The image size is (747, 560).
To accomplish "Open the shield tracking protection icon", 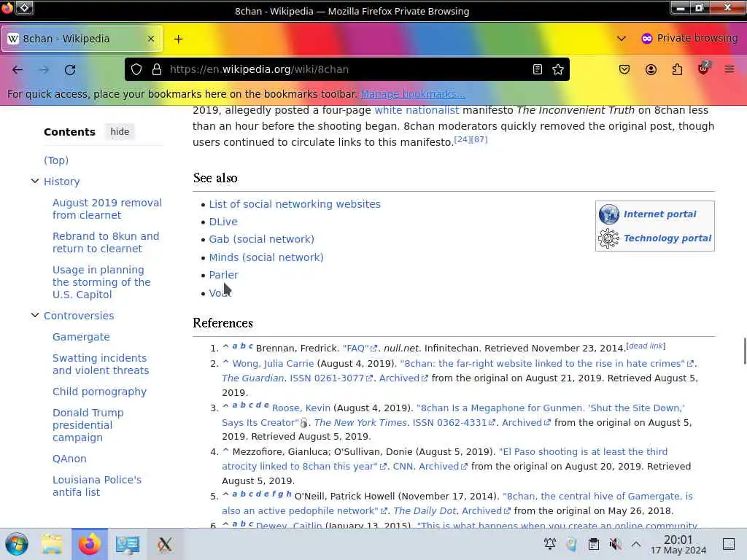I will [136, 69].
